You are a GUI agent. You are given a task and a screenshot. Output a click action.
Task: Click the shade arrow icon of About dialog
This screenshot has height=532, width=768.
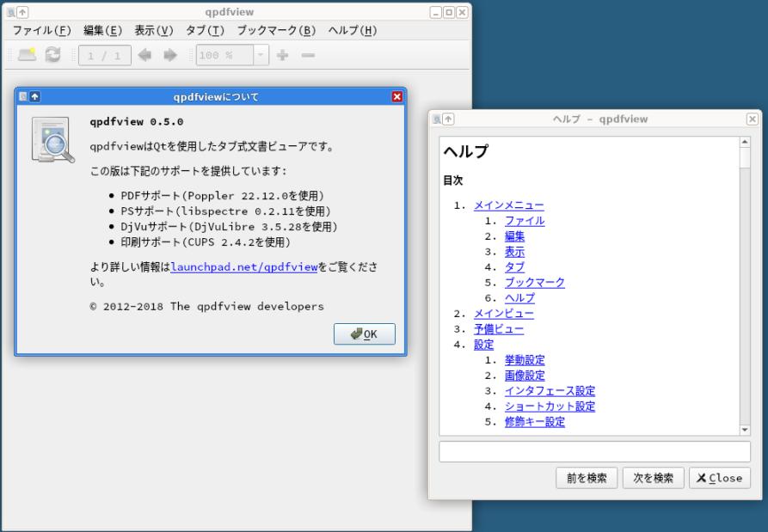click(34, 96)
